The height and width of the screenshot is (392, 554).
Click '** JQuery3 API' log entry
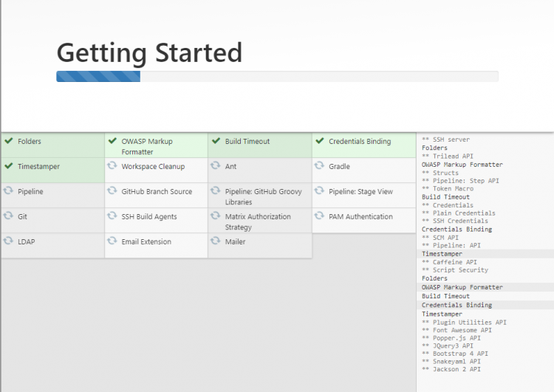point(448,345)
